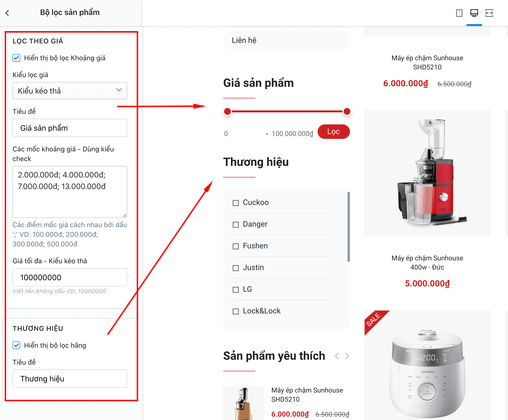This screenshot has width=508, height=420.
Task: Go back using the left chevron arrow
Action: pyautogui.click(x=7, y=13)
